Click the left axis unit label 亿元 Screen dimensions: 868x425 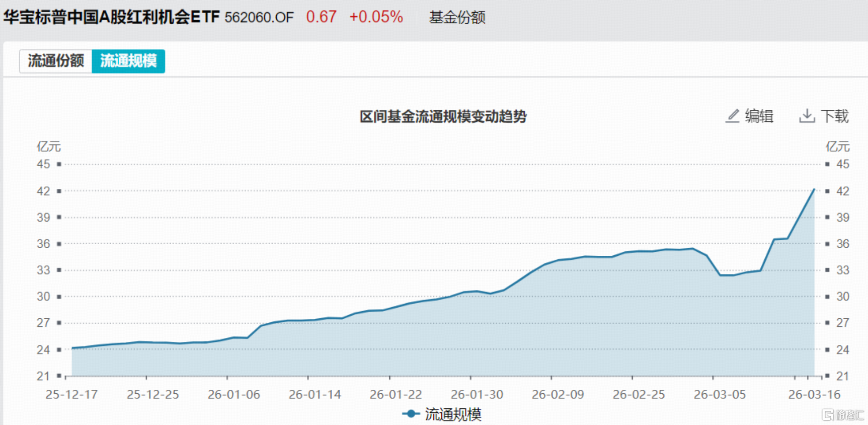(x=49, y=147)
